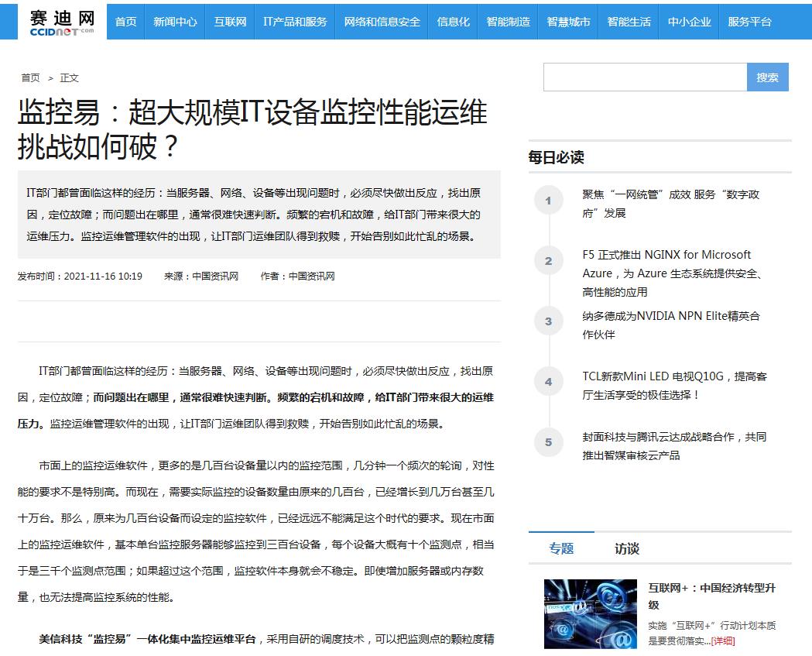Screen dimensions: 812x656
Task: Open the F5 NGINX for Microsoft Azure article
Action: (672, 273)
